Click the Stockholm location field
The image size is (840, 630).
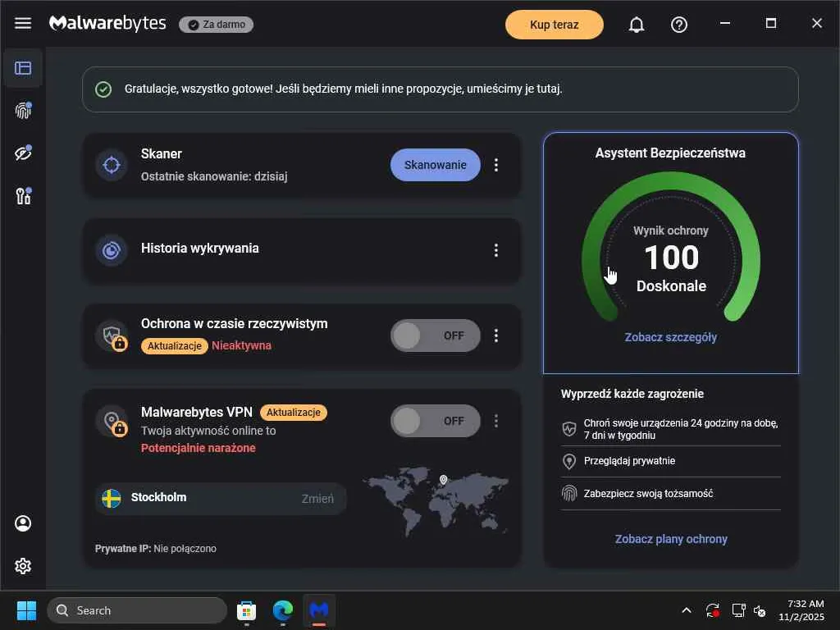[221, 499]
